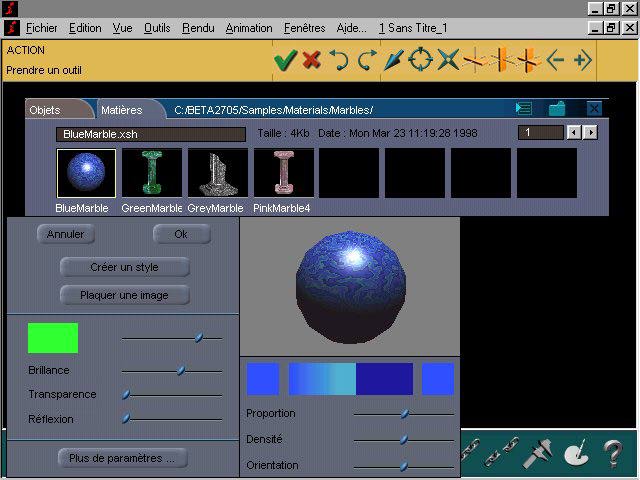Screen dimensions: 640x480
Task: Click the right blue color swatch
Action: [438, 379]
